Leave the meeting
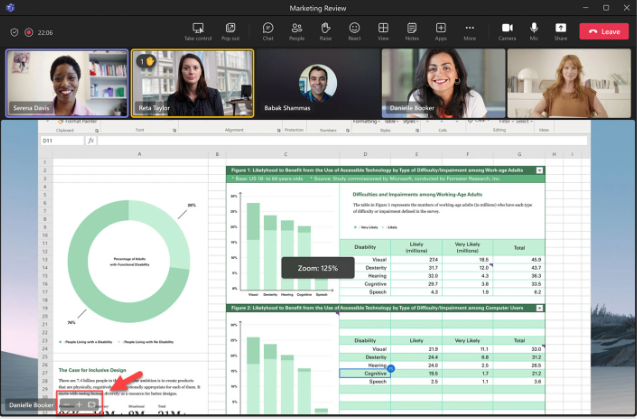Screen dimensions: 637x419 pyautogui.click(x=604, y=31)
